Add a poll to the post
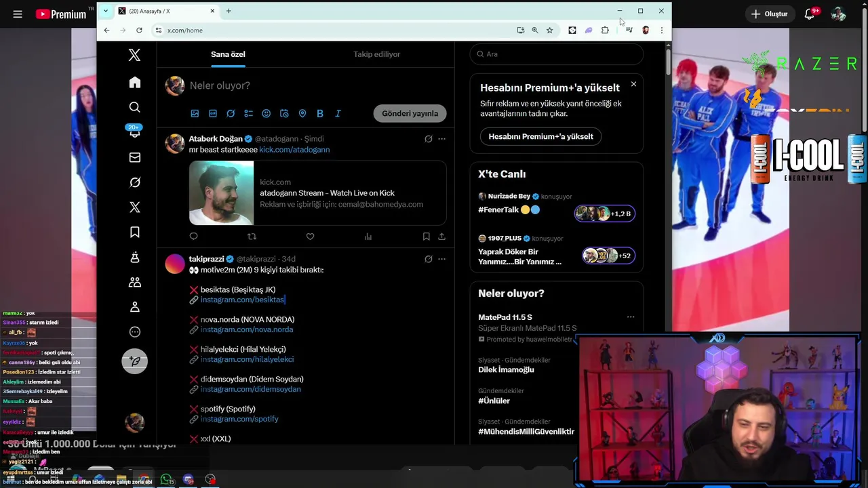 pyautogui.click(x=248, y=113)
